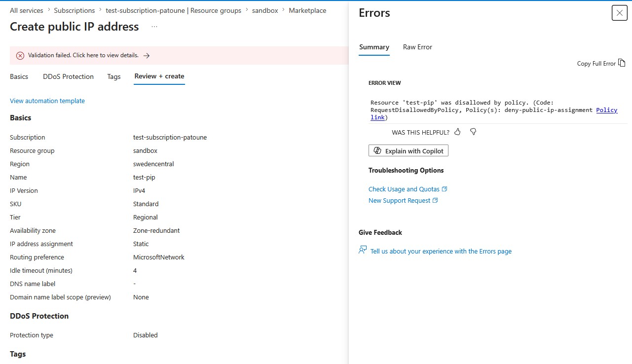Screen dimensions: 632x364
Task: Navigate to Subscriptions breadcrumb
Action: [x=74, y=10]
